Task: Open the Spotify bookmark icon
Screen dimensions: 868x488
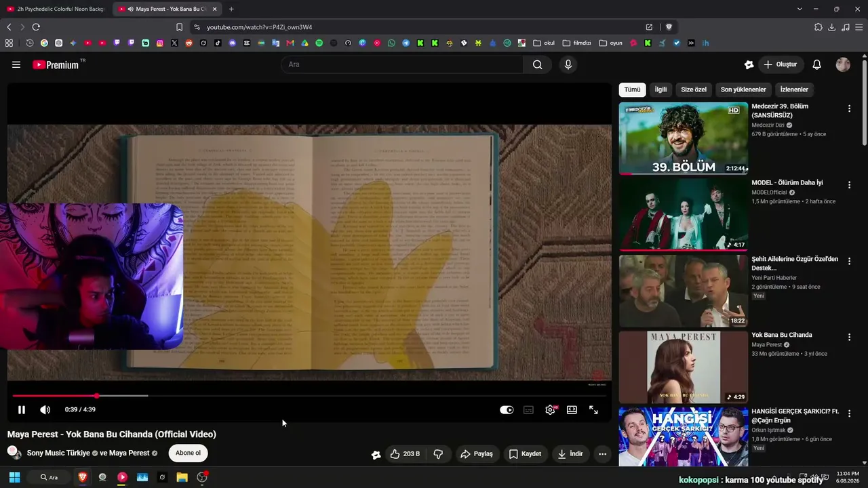Action: (319, 43)
